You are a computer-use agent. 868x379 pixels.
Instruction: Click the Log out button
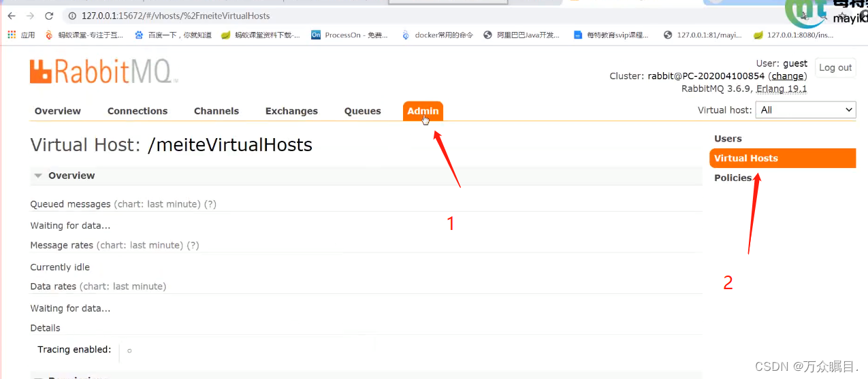pos(835,67)
